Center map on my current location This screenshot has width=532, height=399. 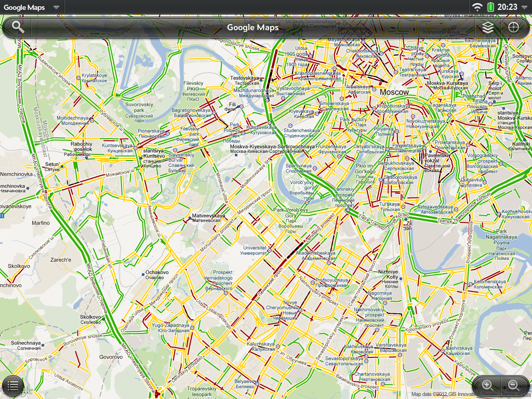(x=514, y=28)
